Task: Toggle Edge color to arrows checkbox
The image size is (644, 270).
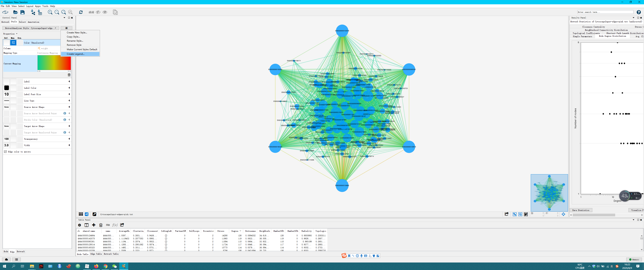Action: pos(5,151)
